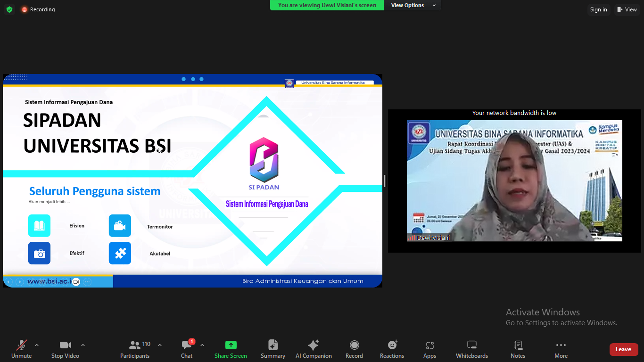
Task: Click the dropdown chevron beside View Options
Action: (434, 5)
